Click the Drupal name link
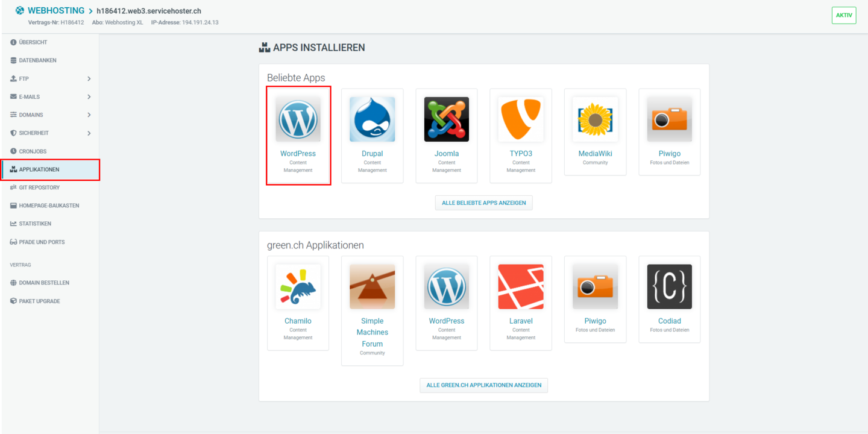 373,154
